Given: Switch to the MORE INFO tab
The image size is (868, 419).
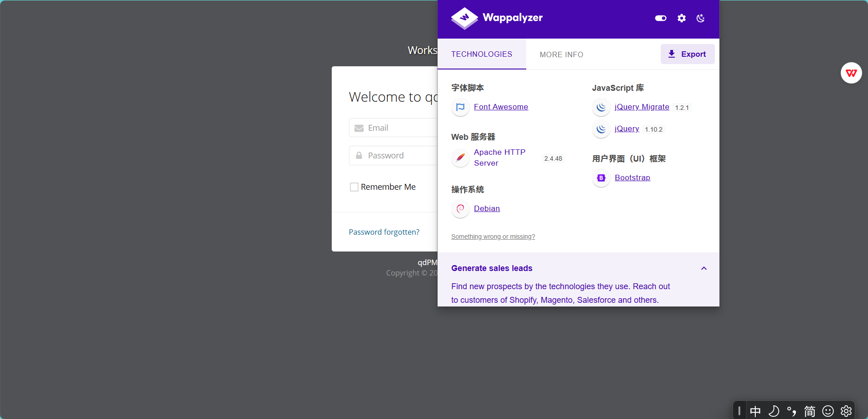Looking at the screenshot, I should point(561,54).
